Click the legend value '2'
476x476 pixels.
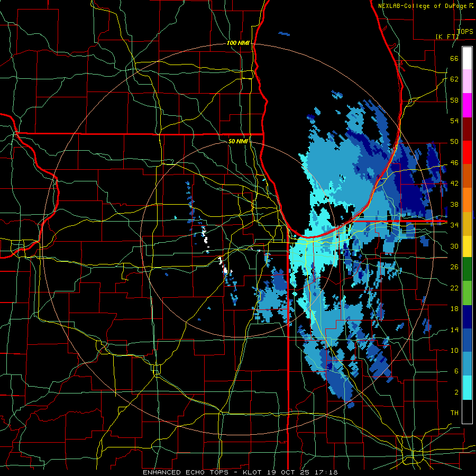click(456, 392)
